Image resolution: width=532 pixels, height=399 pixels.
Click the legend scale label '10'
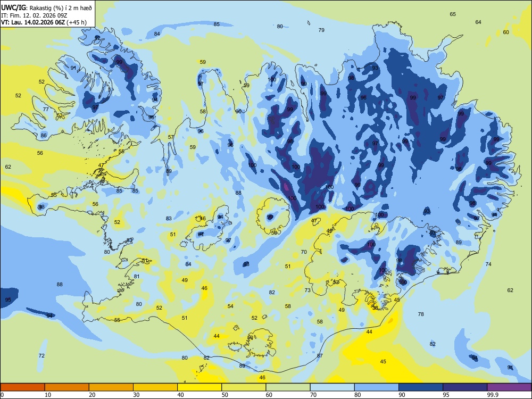[48, 395]
